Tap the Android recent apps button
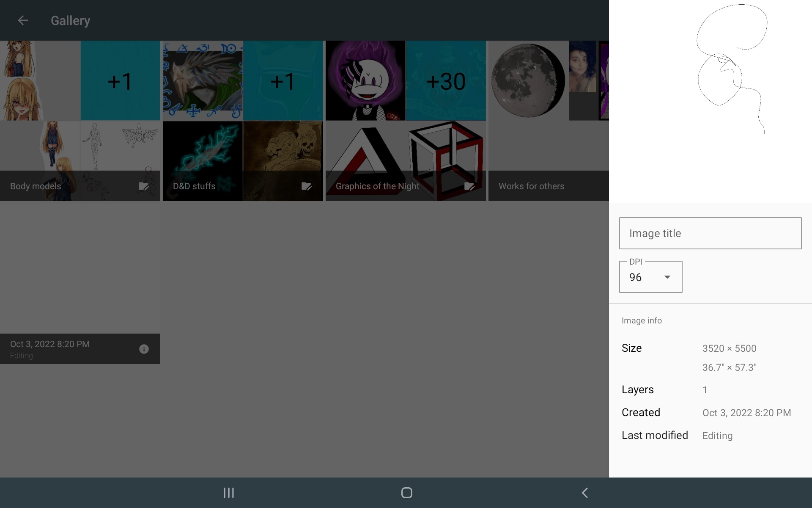Viewport: 812px width, 508px height. (x=229, y=493)
